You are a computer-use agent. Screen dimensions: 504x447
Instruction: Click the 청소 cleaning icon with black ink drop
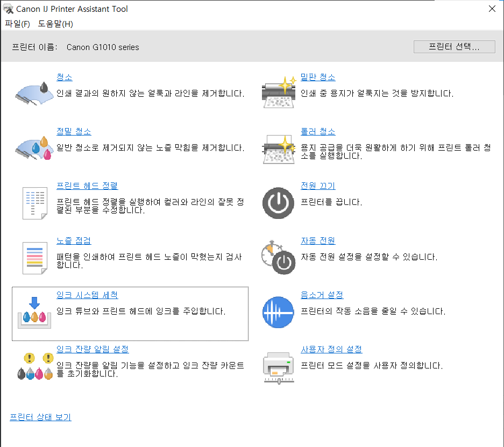click(x=34, y=94)
